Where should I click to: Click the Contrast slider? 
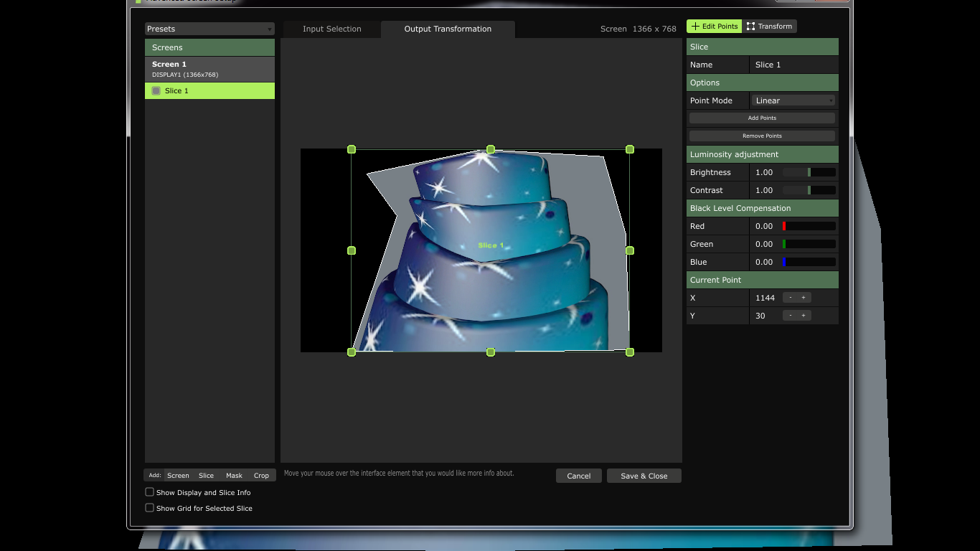click(809, 190)
